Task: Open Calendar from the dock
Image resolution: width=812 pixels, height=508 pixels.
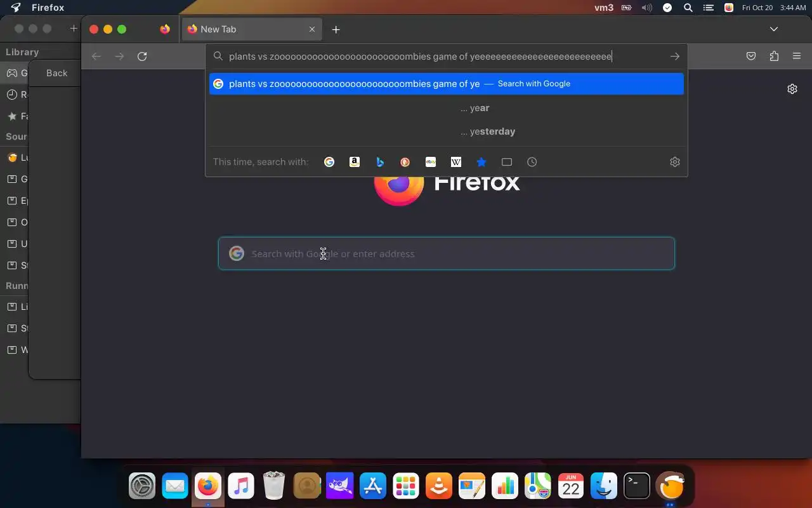Action: pos(571,487)
